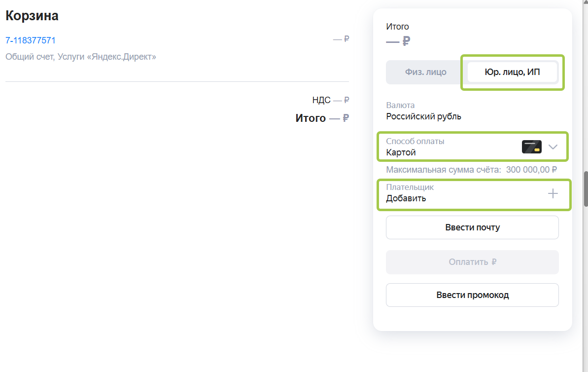Click the Российский рубль currency value
588x372 pixels.
423,117
